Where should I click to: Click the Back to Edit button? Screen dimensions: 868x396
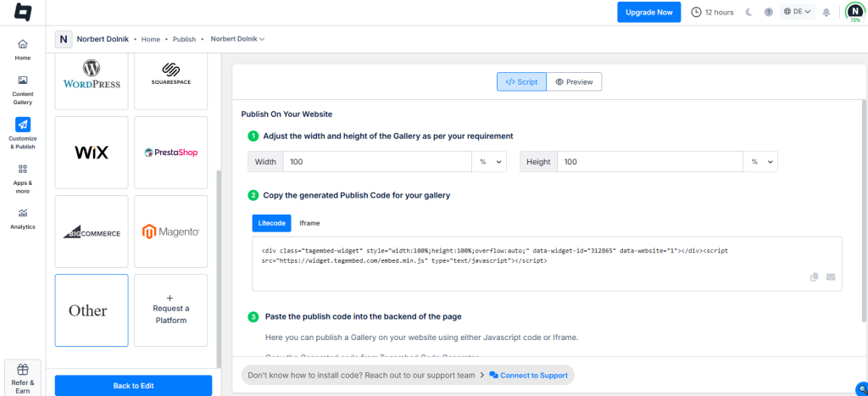(133, 386)
